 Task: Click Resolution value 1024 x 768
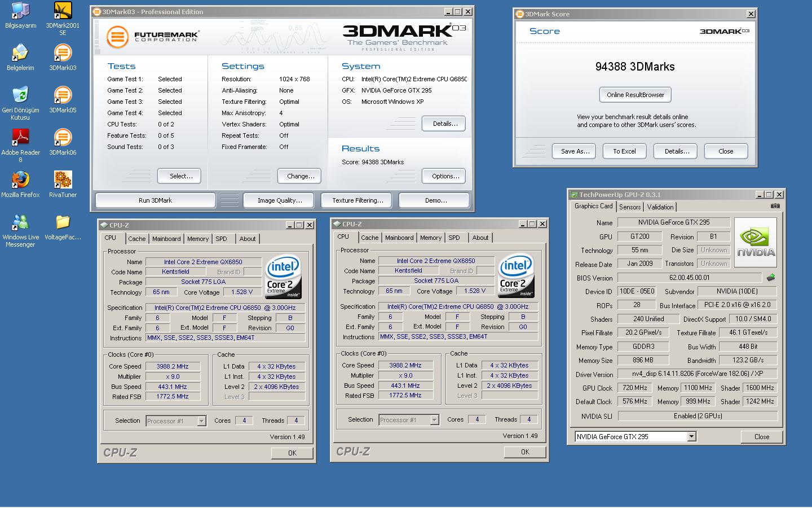(294, 79)
